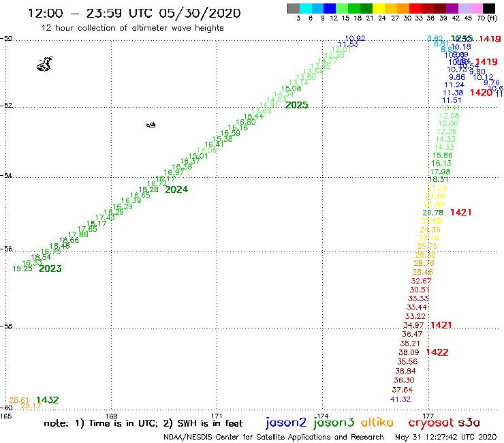The image size is (504, 443).
Task: Click the 41.32 purple wave height value
Action: click(400, 399)
